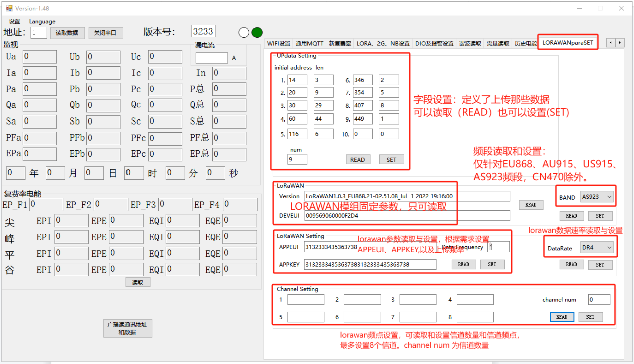Open the Language menu

[x=42, y=22]
